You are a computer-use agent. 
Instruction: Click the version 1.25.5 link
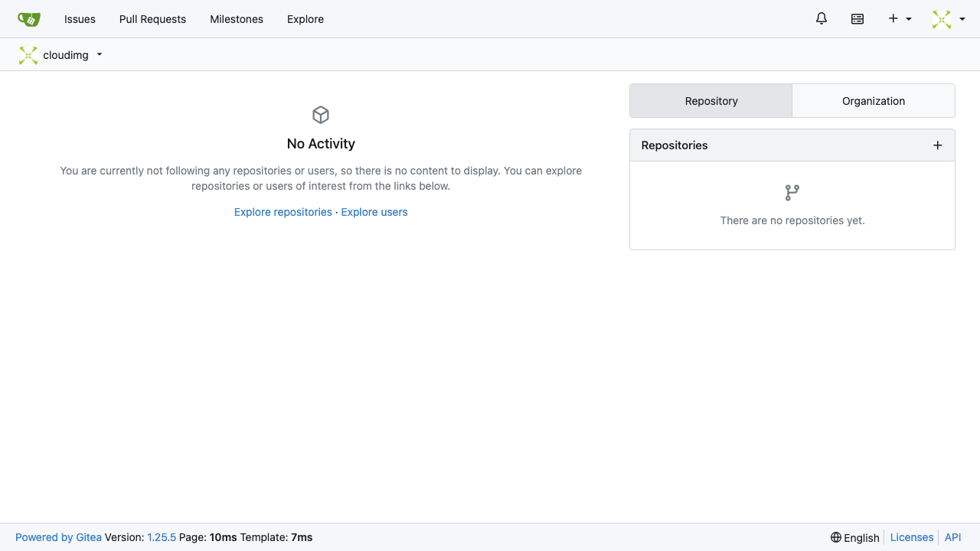pos(162,537)
